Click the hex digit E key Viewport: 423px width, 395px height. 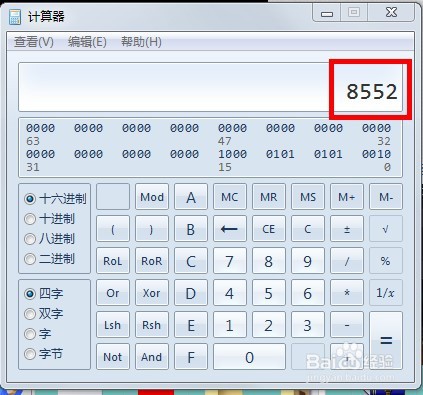(x=191, y=325)
